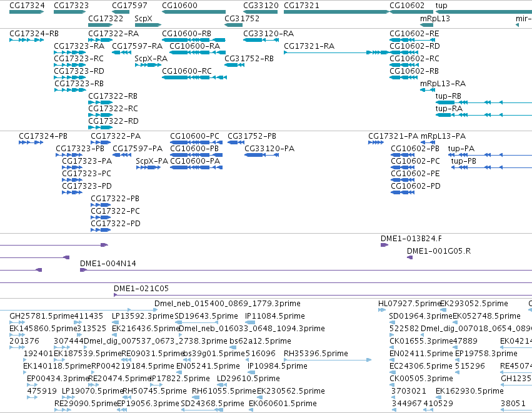532x413 pixels.
Task: Select the tup-PB protein label
Action: click(x=463, y=161)
